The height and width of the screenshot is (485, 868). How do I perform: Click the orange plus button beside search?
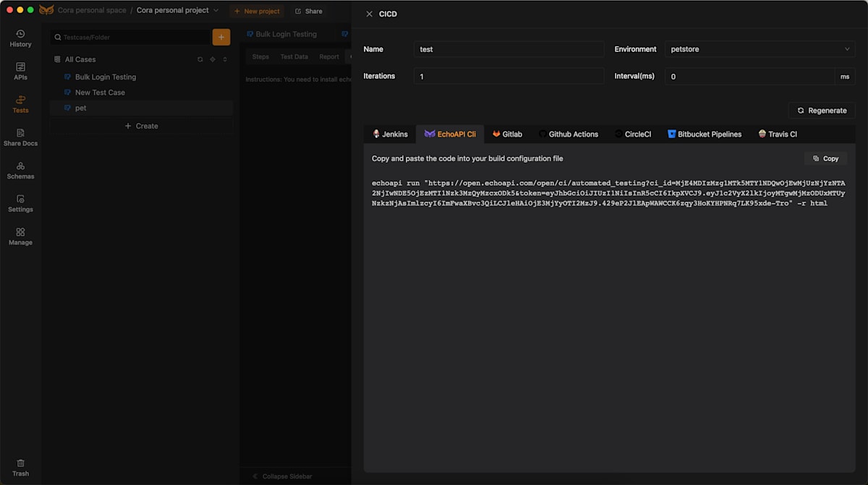221,37
